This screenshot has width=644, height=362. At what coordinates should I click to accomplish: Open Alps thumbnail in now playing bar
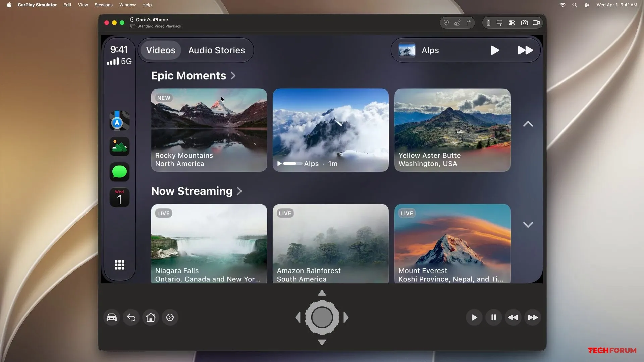(x=407, y=50)
